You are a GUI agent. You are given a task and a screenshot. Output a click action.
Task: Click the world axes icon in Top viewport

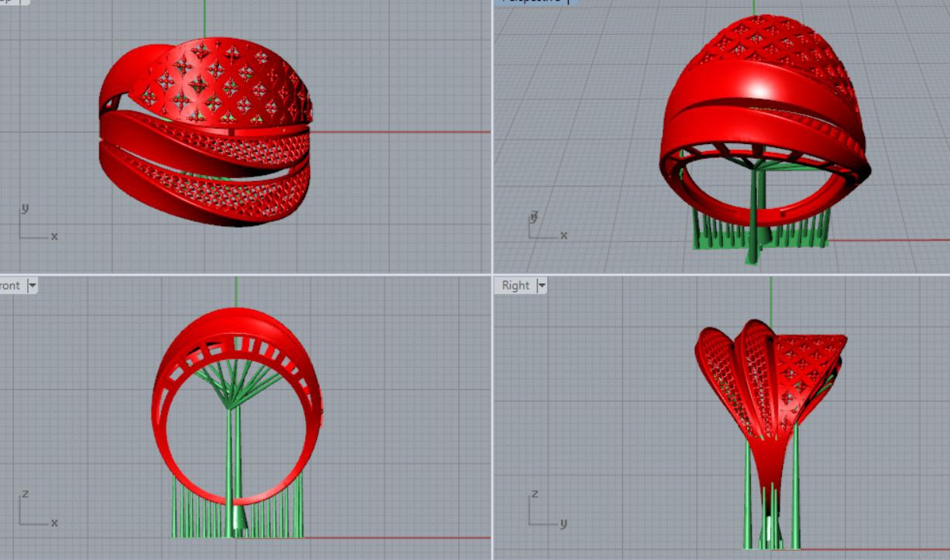coord(33,226)
